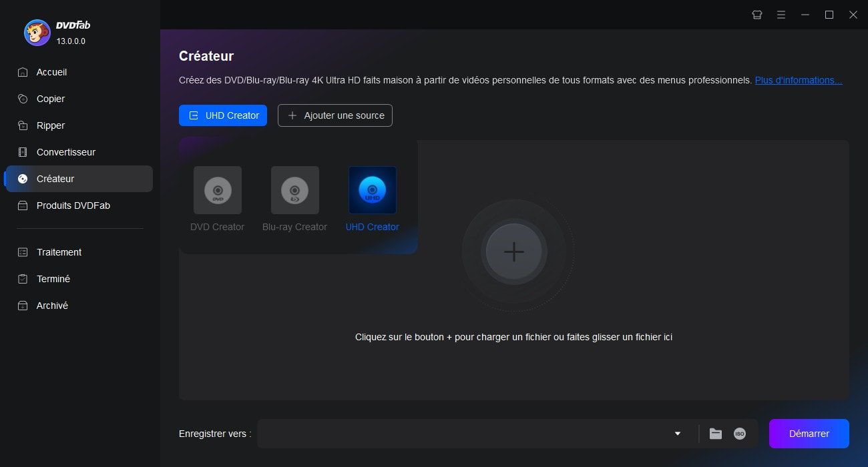Click the DVDFab monkey logo
868x467 pixels.
[37, 33]
